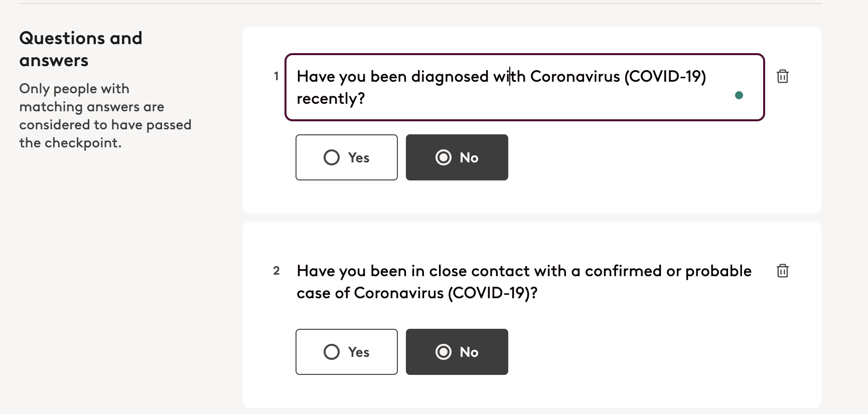Screen dimensions: 868x414
Task: Focus the question 1 text input field
Action: point(525,87)
